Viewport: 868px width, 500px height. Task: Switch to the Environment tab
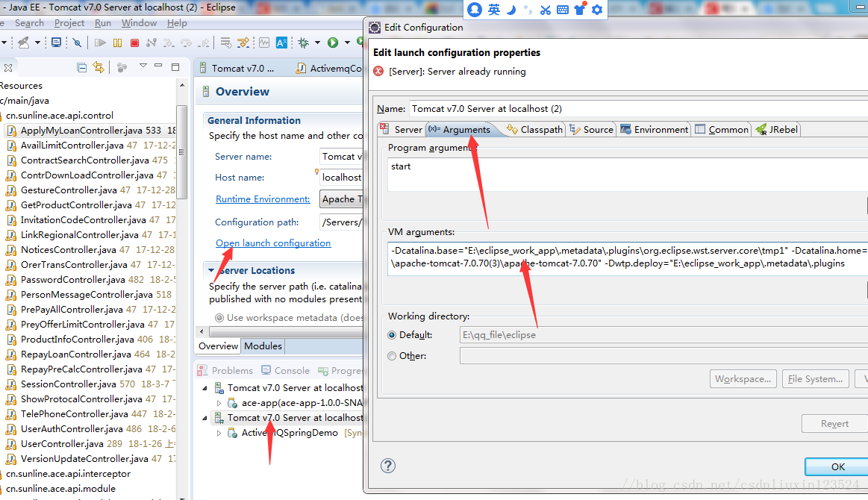pos(655,130)
